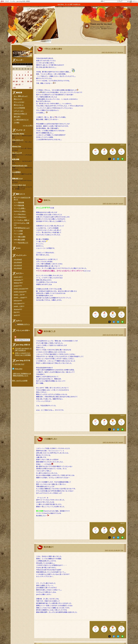
Task: Open the ウェブ search scope dropdown
Action: click(x=123, y=1)
